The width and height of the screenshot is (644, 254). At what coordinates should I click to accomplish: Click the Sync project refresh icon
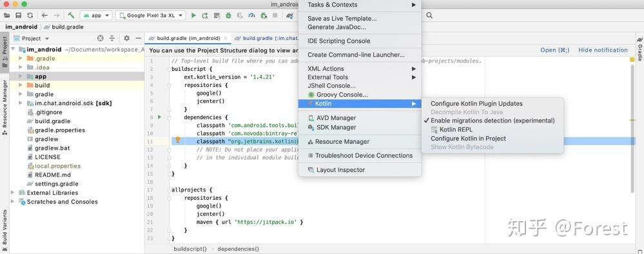[30, 15]
